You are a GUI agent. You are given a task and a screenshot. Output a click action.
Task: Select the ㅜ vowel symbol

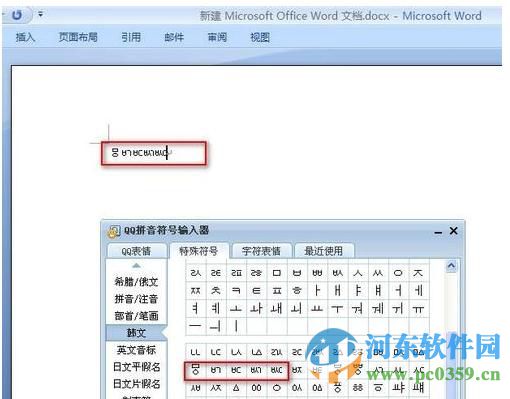[x=337, y=309]
